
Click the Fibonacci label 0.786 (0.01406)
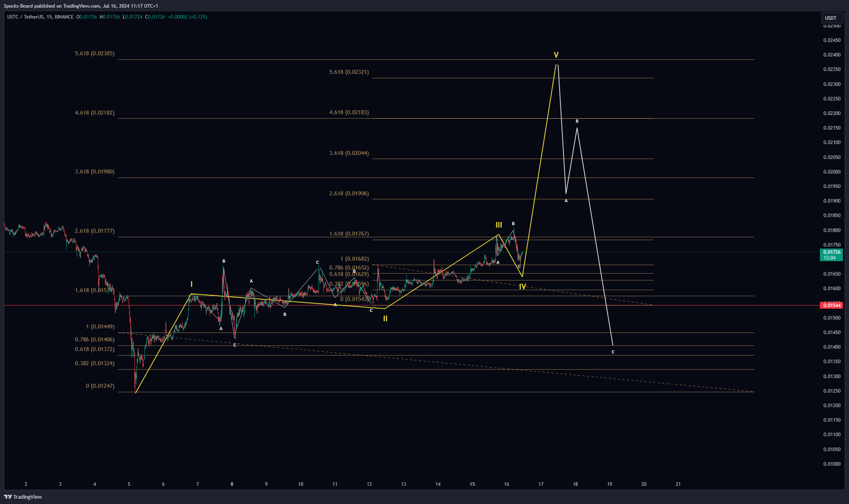click(x=95, y=340)
